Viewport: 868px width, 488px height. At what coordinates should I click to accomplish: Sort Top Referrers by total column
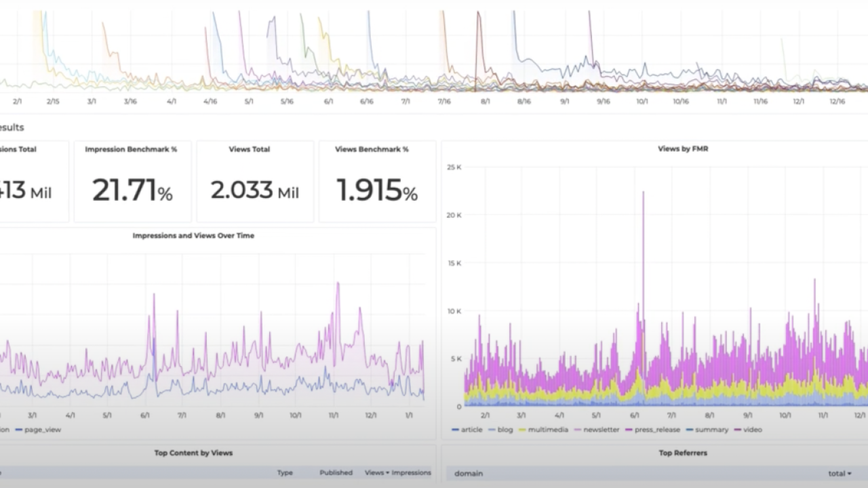[840, 473]
